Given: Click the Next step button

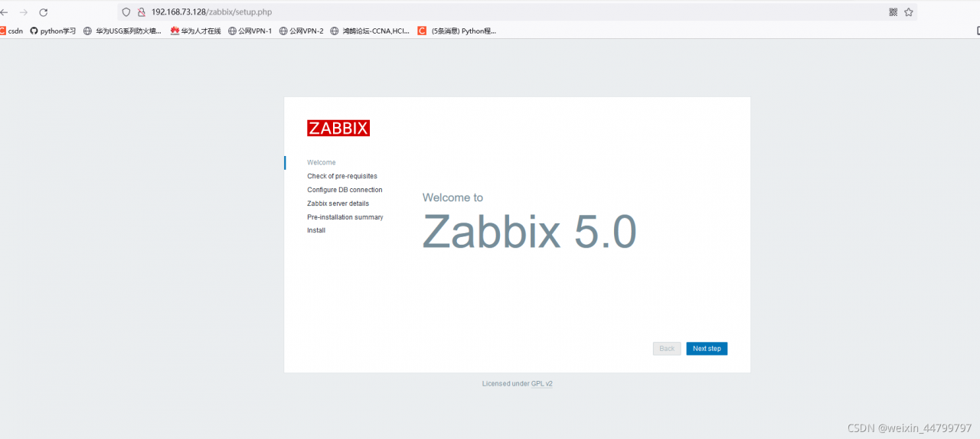Looking at the screenshot, I should click(707, 349).
